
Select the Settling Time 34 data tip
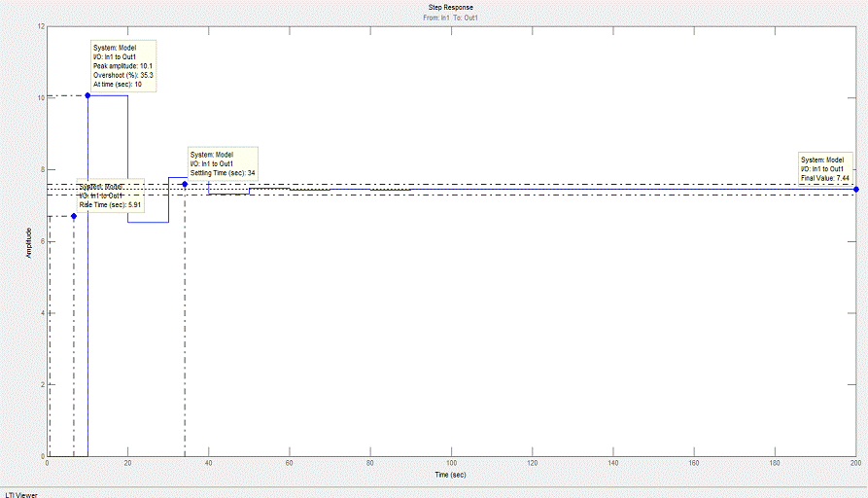(224, 163)
